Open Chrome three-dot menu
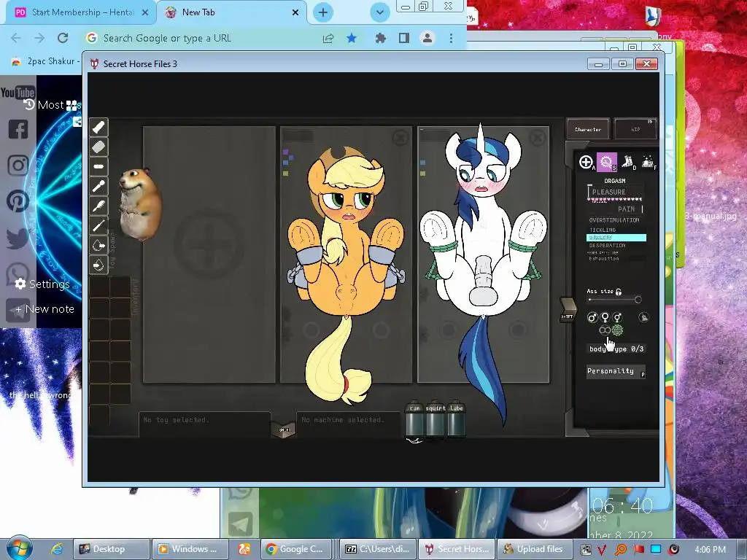Image resolution: width=747 pixels, height=560 pixels. pos(451,38)
